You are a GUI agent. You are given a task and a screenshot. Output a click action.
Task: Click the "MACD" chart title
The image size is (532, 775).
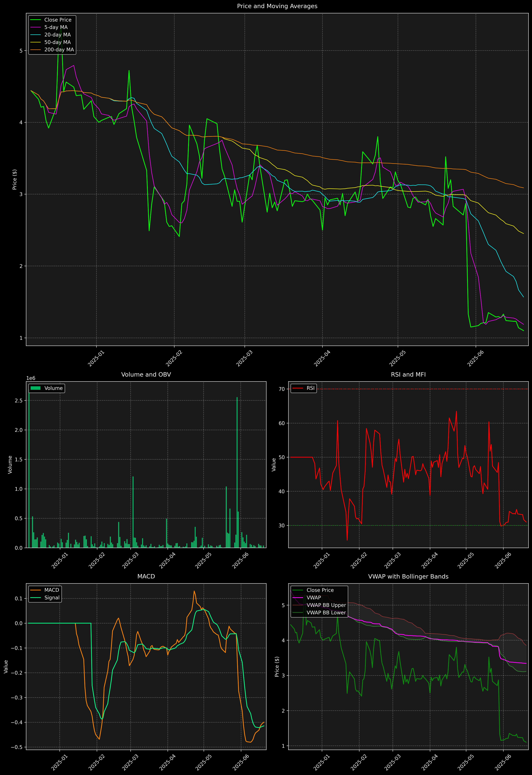tap(146, 577)
